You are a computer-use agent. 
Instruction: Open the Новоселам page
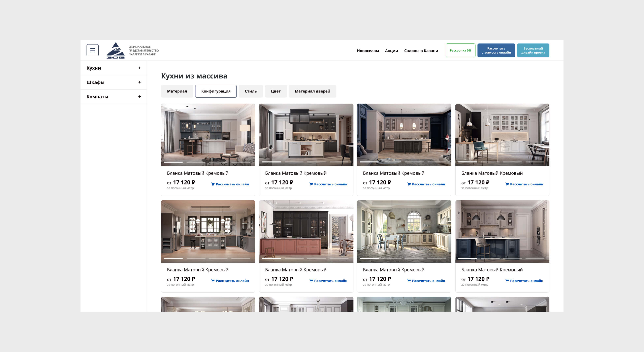pos(368,51)
